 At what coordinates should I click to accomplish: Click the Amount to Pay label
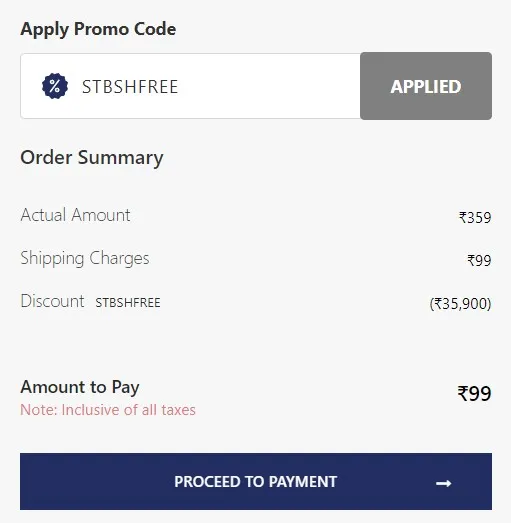[x=80, y=388]
